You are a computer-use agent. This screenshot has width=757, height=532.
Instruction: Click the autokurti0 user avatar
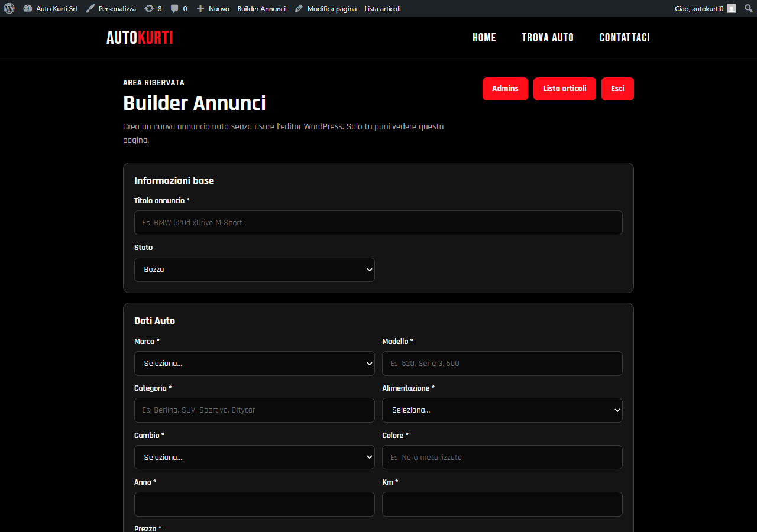(732, 8)
